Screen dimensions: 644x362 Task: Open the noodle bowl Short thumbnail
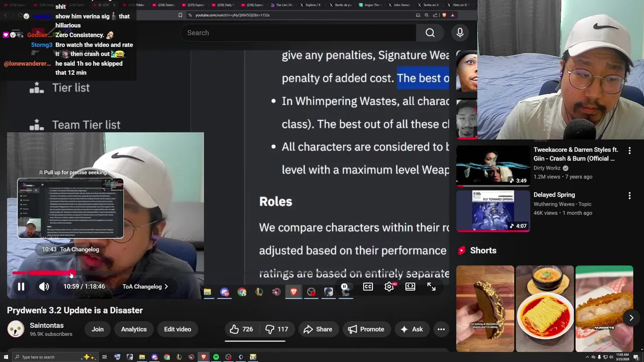coord(544,309)
